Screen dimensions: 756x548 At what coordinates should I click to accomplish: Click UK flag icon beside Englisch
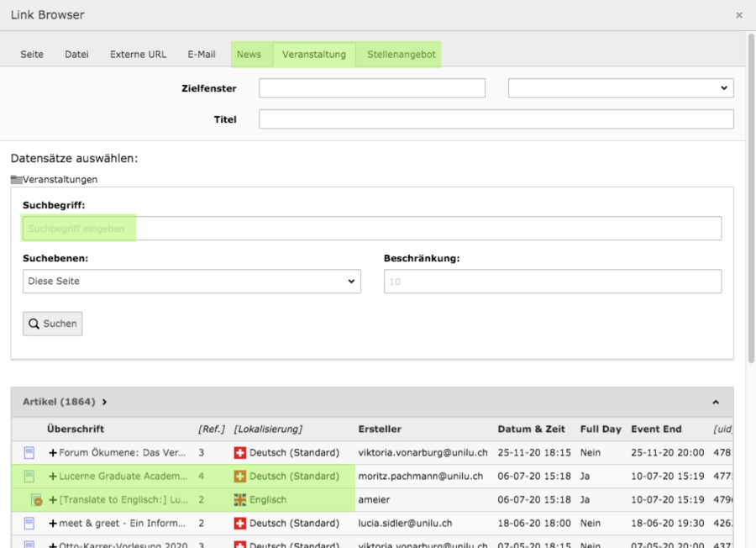239,500
